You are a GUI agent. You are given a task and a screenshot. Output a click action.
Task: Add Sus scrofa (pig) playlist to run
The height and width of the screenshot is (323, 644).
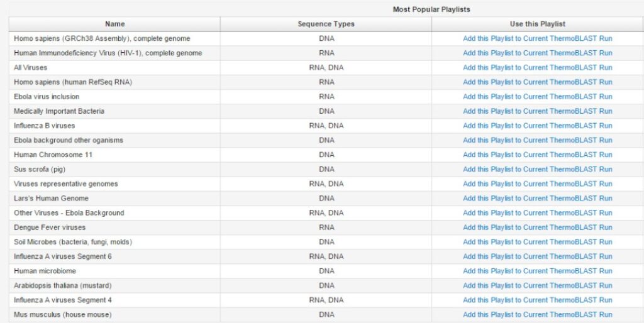click(537, 169)
